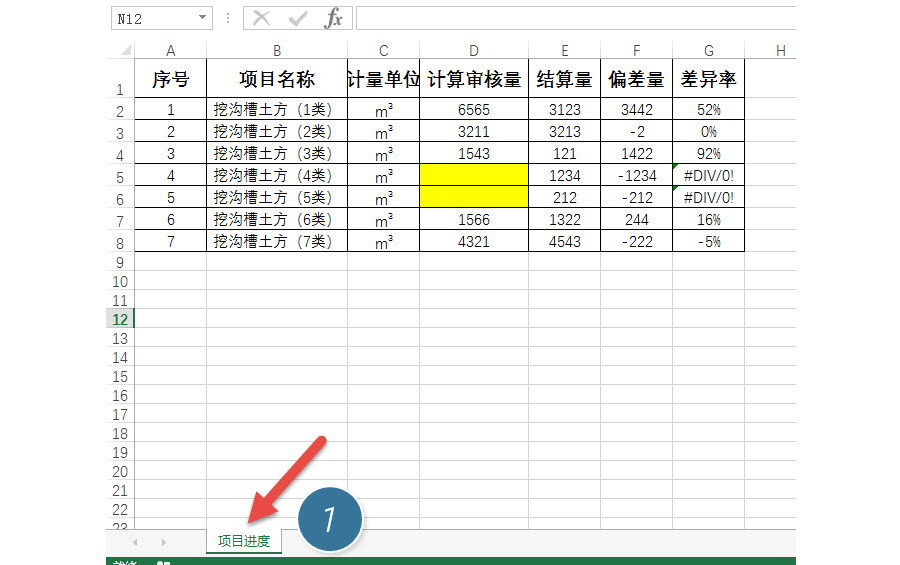This screenshot has height=565, width=900.
Task: Click the 结算量 header cell
Action: point(564,78)
